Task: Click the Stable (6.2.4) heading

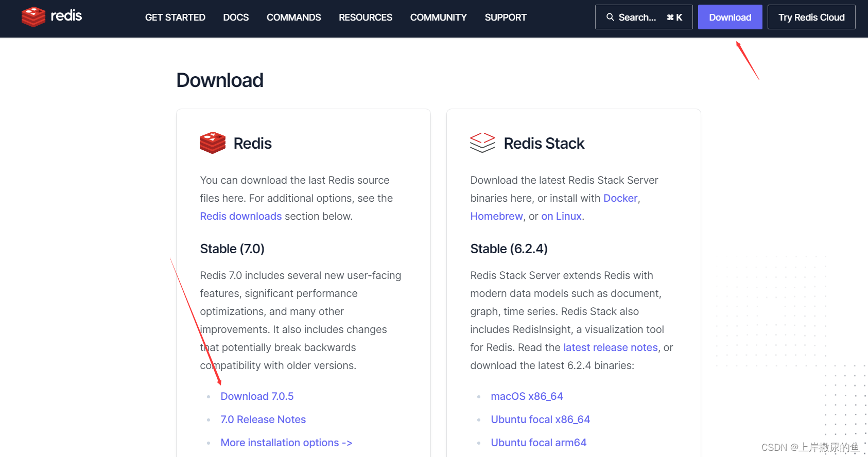Action: pos(509,249)
